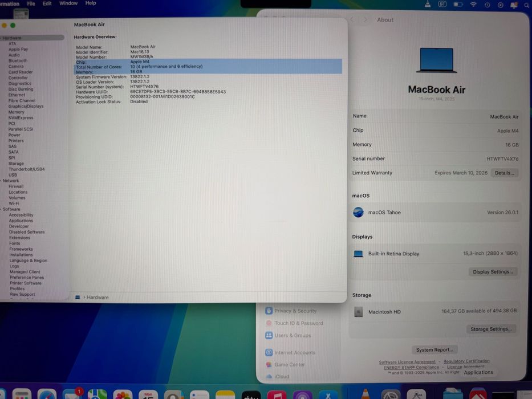Launch Apple TV app from Dock
The height and width of the screenshot is (399, 532).
tap(251, 395)
